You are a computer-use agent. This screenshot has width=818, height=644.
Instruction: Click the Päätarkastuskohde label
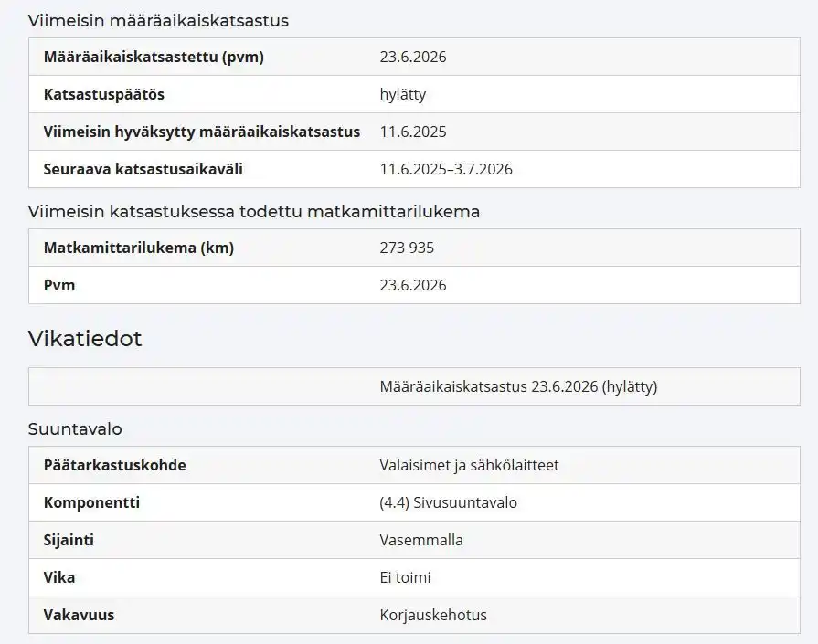[115, 465]
